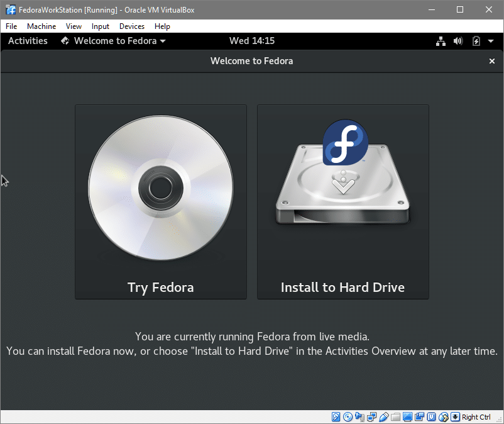This screenshot has height=424, width=504.
Task: Close the Welcome to Fedora dialog
Action: [491, 61]
